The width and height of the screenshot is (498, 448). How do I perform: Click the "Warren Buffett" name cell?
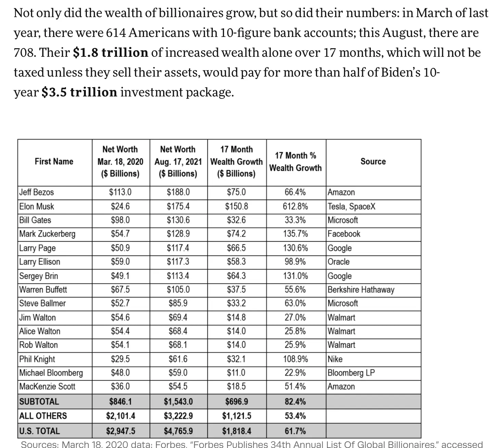43,290
